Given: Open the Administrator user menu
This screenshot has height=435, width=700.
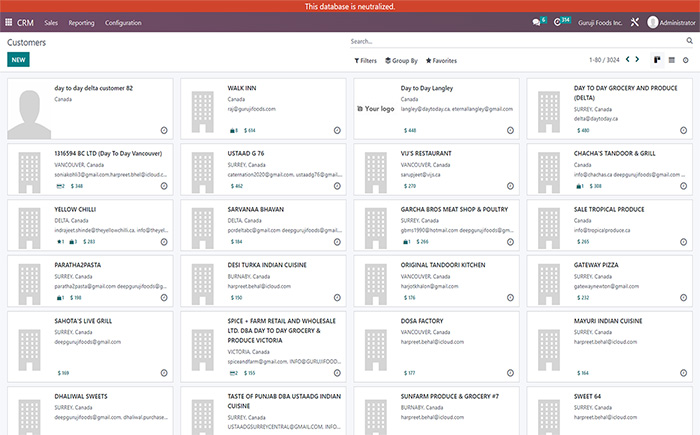Looking at the screenshot, I should coord(671,22).
